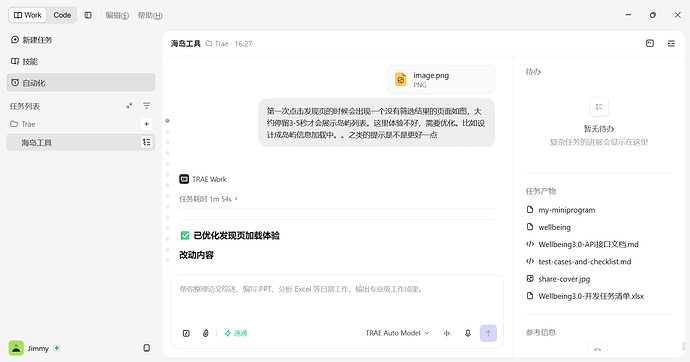Screen dimensions: 690x362
Task: Open the 编辑(E) menu
Action: [x=117, y=15]
